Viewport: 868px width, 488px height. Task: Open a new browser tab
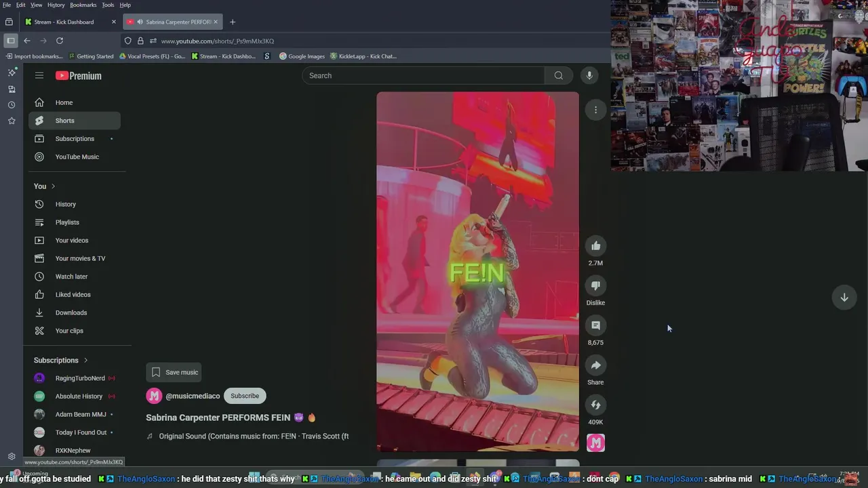click(232, 22)
